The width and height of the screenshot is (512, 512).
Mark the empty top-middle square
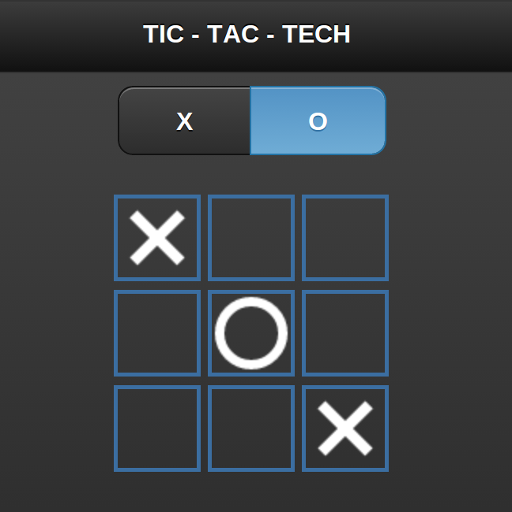tap(251, 238)
